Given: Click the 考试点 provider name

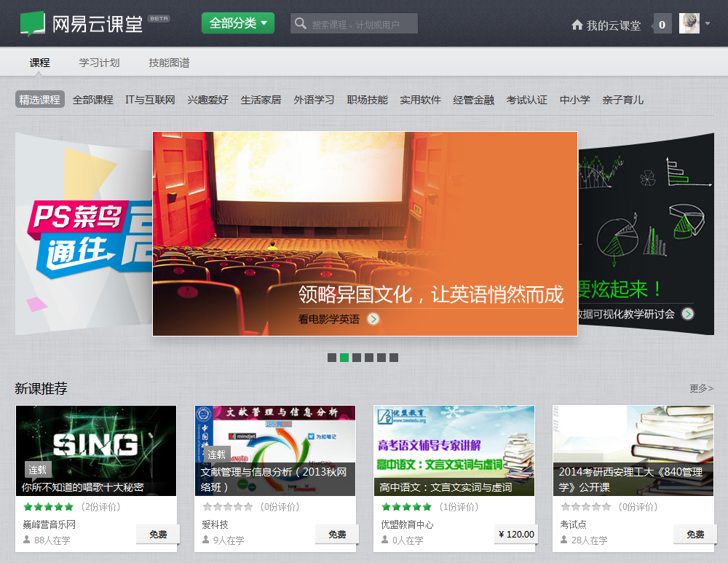Looking at the screenshot, I should pyautogui.click(x=573, y=524).
